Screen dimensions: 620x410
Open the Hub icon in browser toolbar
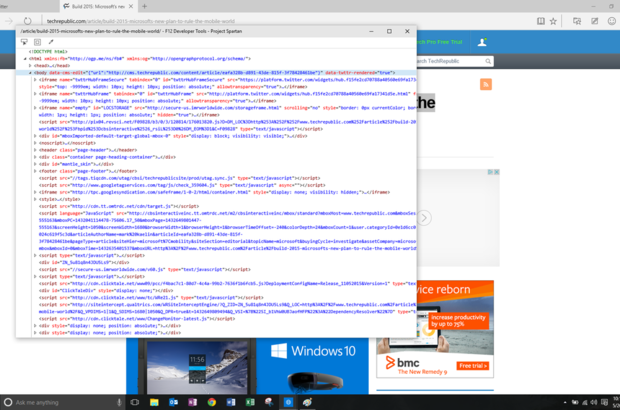[x=577, y=21]
